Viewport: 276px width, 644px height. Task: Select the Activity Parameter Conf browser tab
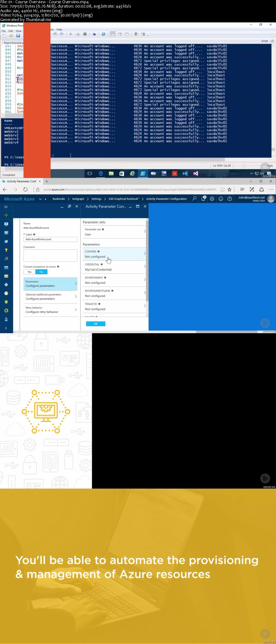pos(22,181)
